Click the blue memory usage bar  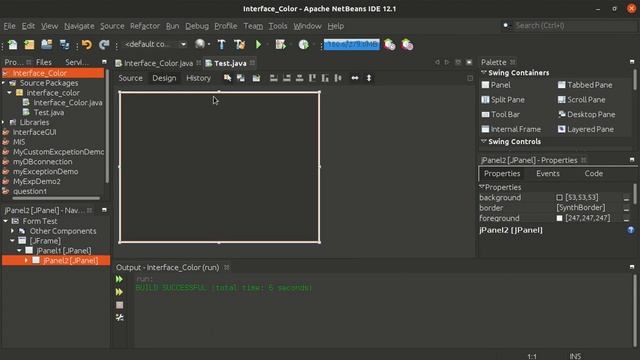tap(351, 44)
